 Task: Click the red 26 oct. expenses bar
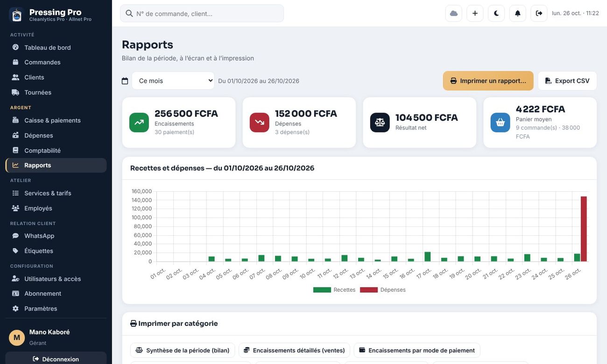(584, 229)
